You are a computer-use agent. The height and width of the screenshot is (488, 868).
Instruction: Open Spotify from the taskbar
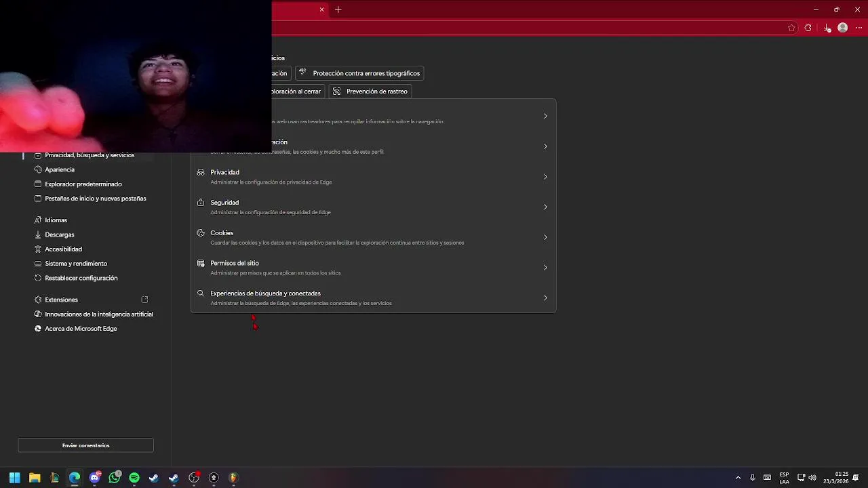click(x=134, y=478)
